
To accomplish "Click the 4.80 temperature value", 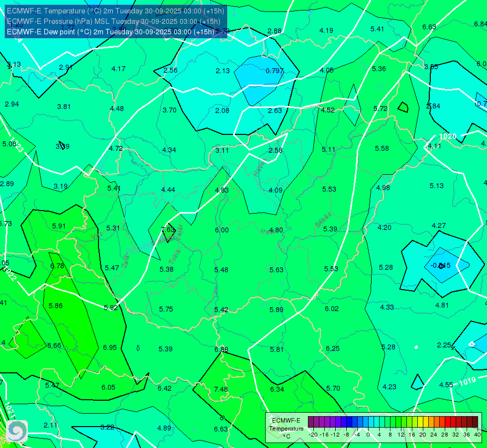I will (276, 230).
